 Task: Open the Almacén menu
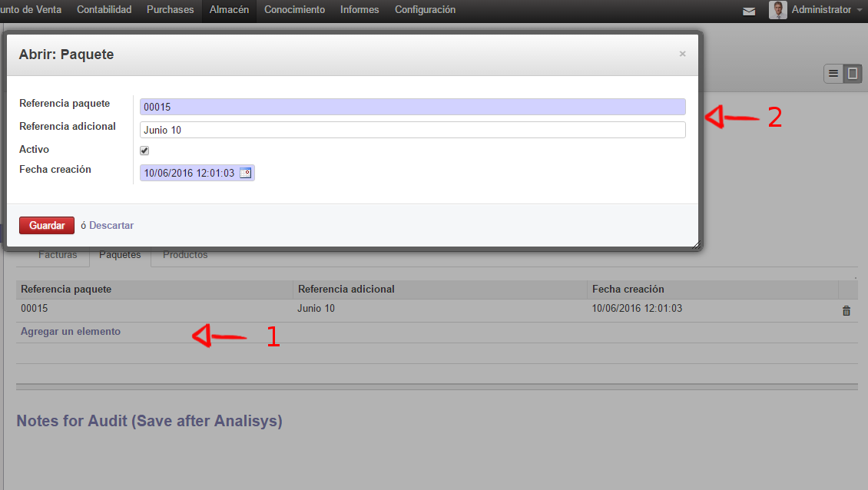(x=229, y=10)
